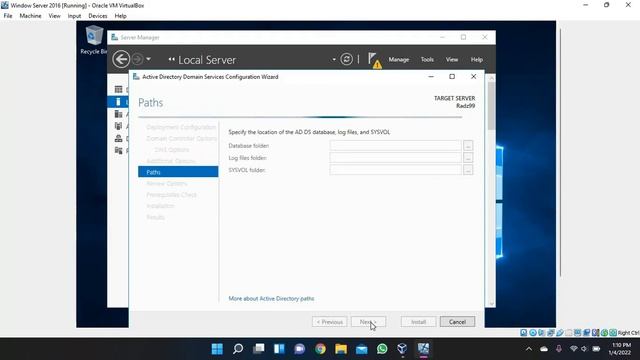Open the VirtualBox cube icon on taskbar
The height and width of the screenshot is (360, 640).
pyautogui.click(x=402, y=349)
